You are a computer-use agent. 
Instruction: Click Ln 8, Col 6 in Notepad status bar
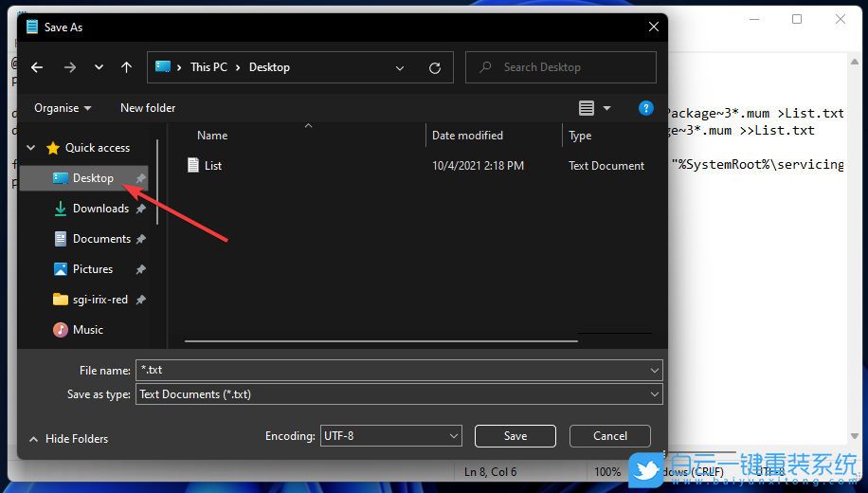click(x=491, y=472)
